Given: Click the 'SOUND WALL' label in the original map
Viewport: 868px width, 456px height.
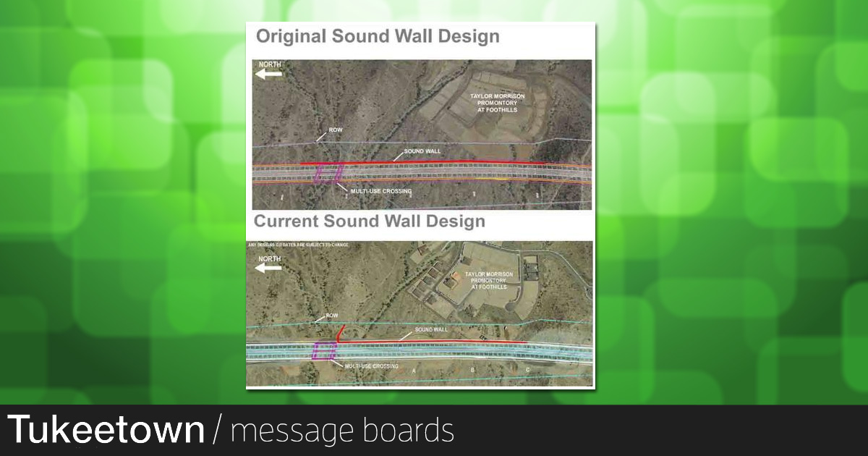Looking at the screenshot, I should pos(422,151).
